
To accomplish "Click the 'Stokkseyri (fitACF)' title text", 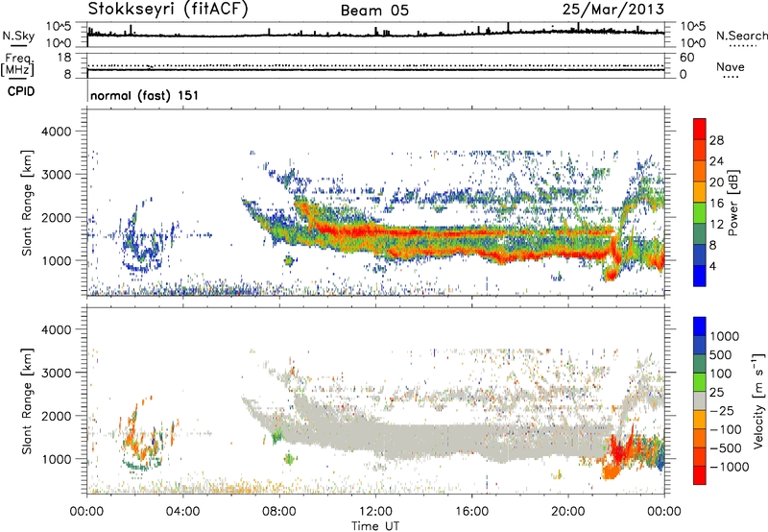I will [x=167, y=10].
